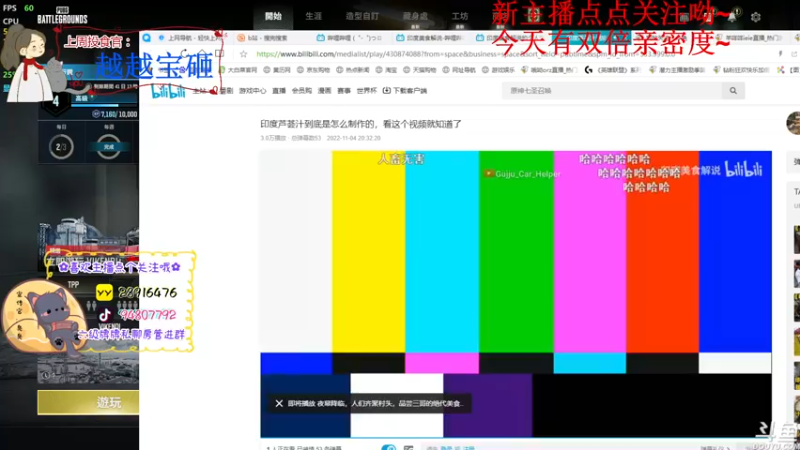Open bilibili 世界杯 nav link
The height and width of the screenshot is (450, 800).
tap(366, 91)
